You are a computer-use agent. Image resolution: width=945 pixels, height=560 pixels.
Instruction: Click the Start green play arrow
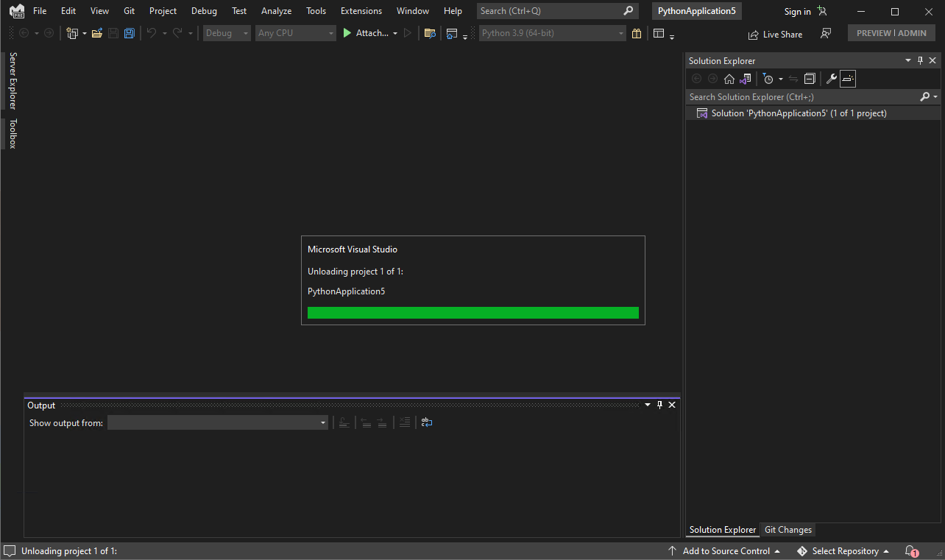[x=347, y=33]
